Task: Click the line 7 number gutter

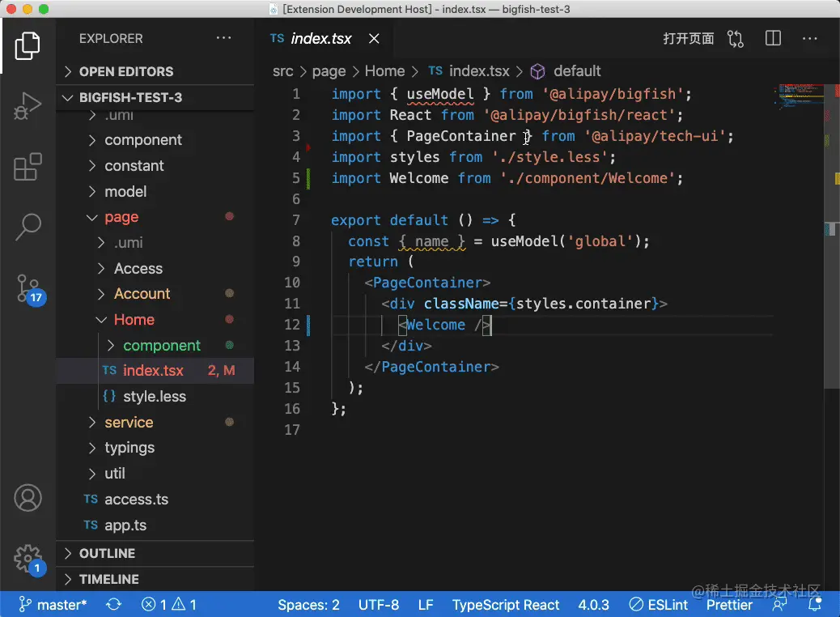Action: click(x=295, y=219)
